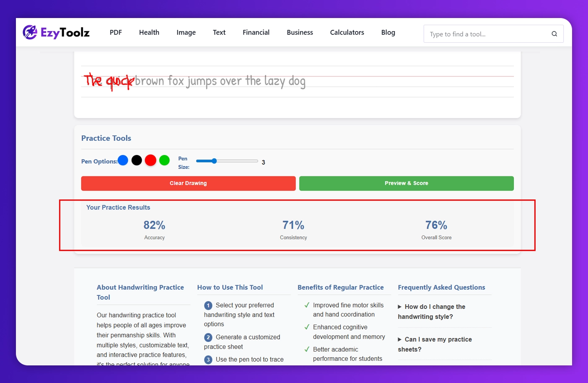Click the step 1 circle icon under How to Use
The height and width of the screenshot is (383, 588).
[x=208, y=305]
